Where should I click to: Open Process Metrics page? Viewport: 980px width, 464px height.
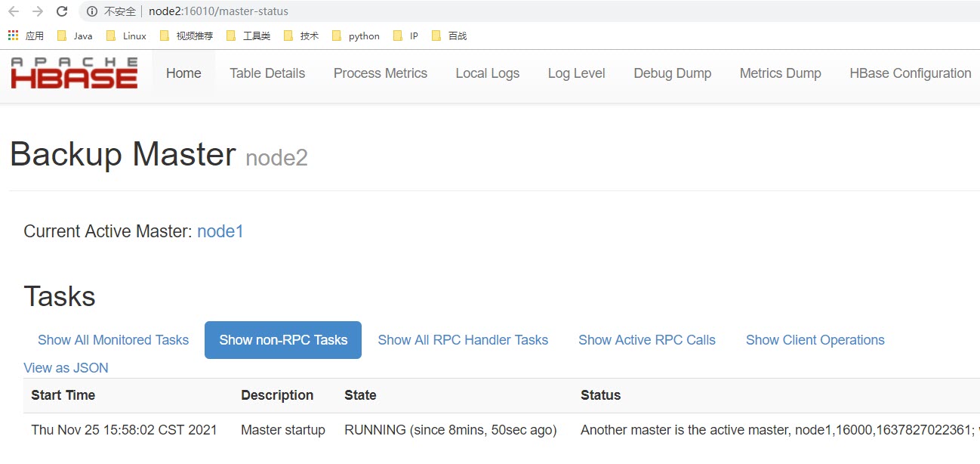[381, 73]
